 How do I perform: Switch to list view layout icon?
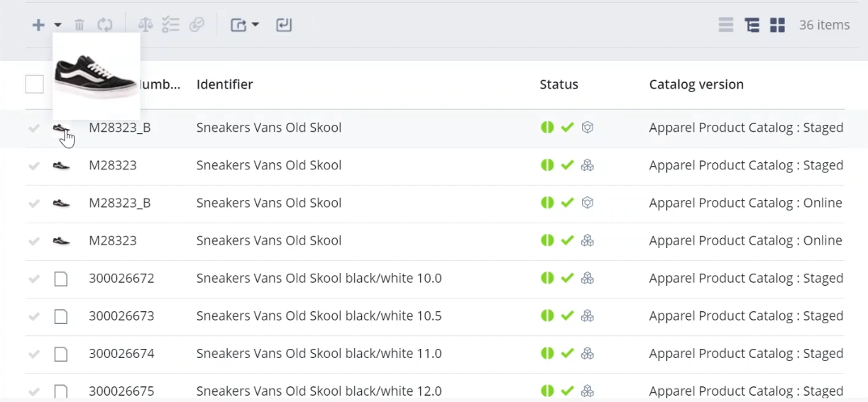(725, 25)
